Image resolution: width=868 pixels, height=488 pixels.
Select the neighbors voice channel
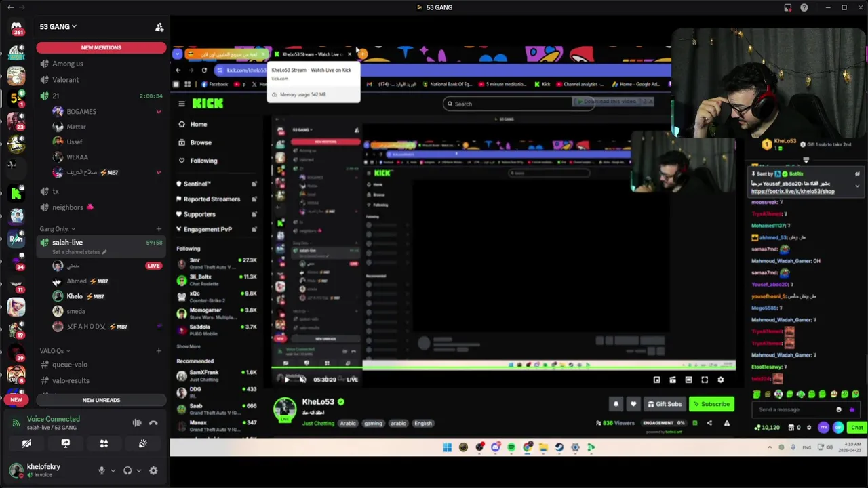[101, 207]
